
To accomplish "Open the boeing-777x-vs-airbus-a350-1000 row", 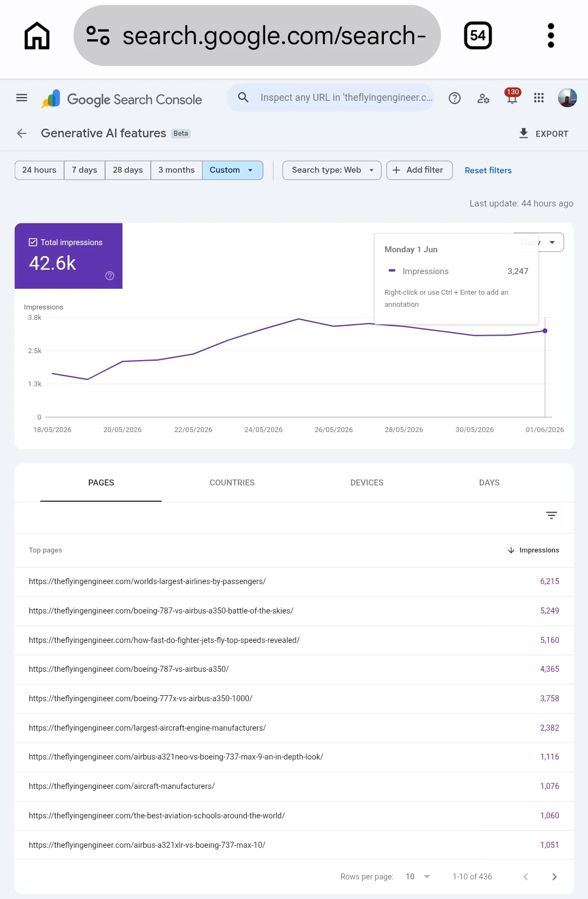I will [294, 698].
